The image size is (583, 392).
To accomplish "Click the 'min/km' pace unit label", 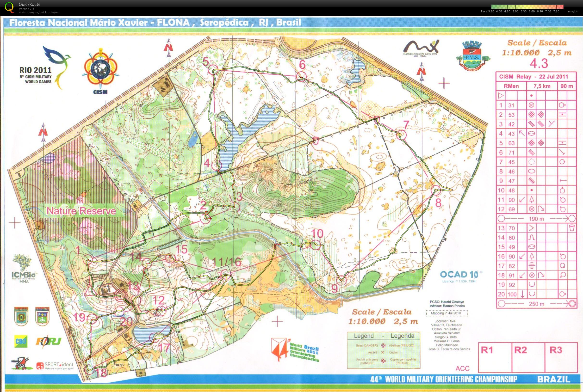I will [573, 11].
